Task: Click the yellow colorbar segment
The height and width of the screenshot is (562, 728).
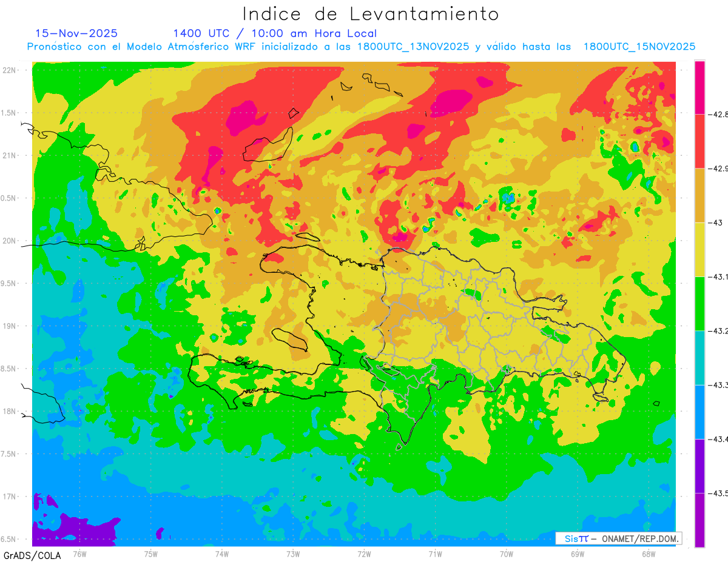Action: (699, 249)
